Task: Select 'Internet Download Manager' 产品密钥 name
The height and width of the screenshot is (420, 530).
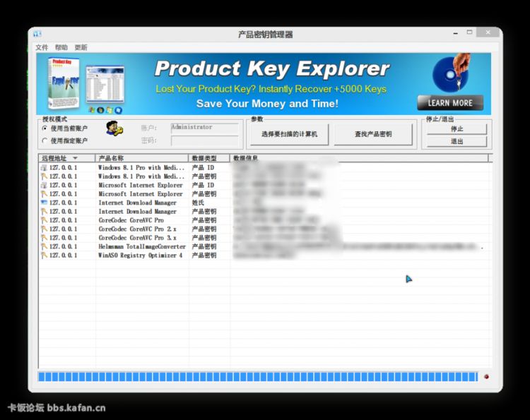Action: point(137,211)
